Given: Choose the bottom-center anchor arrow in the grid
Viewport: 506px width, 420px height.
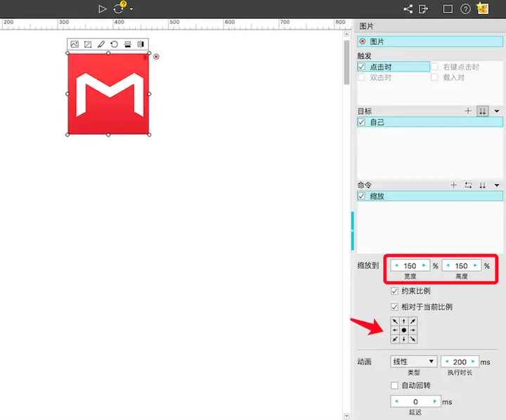Looking at the screenshot, I should pyautogui.click(x=403, y=339).
